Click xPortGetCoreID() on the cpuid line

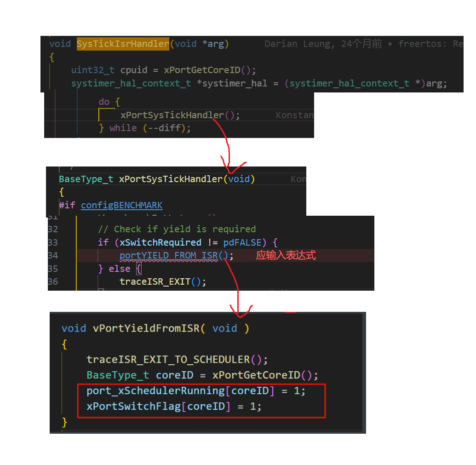[207, 70]
